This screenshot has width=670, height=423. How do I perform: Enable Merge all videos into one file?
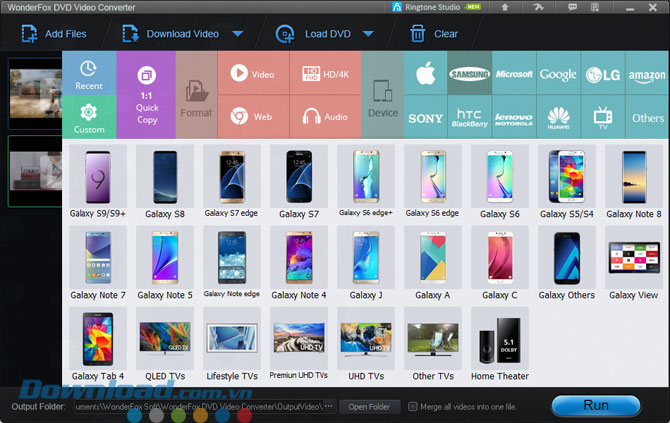(412, 406)
